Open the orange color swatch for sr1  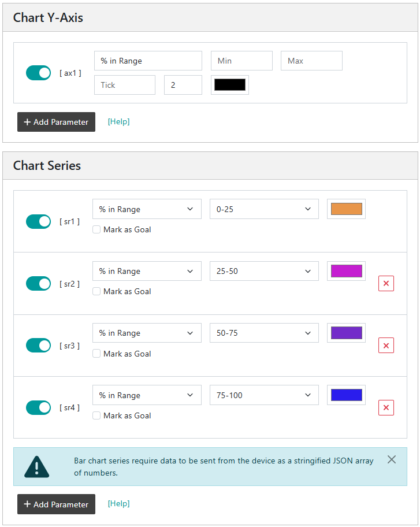click(347, 209)
